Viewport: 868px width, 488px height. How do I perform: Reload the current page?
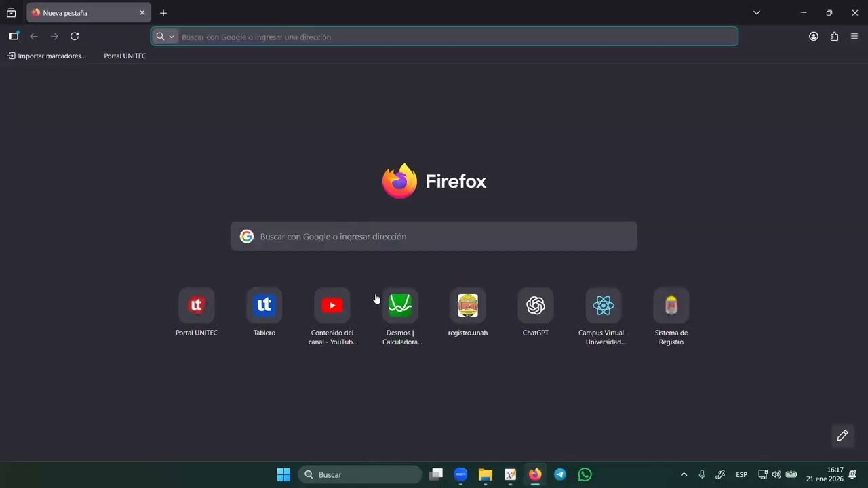pos(75,37)
